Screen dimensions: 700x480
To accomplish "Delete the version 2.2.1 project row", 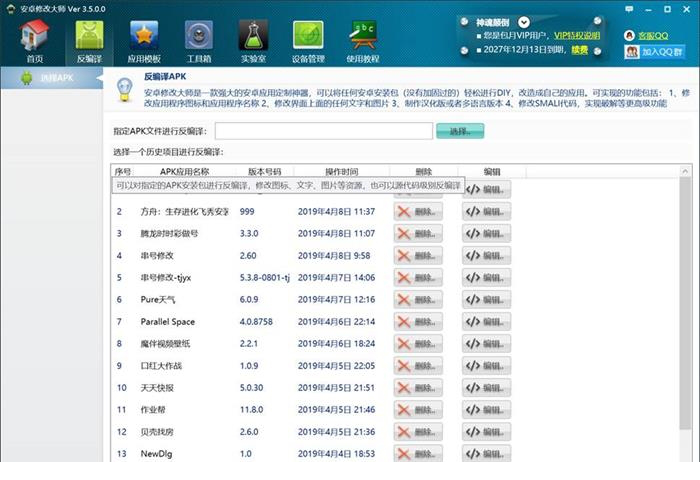I will pyautogui.click(x=418, y=343).
